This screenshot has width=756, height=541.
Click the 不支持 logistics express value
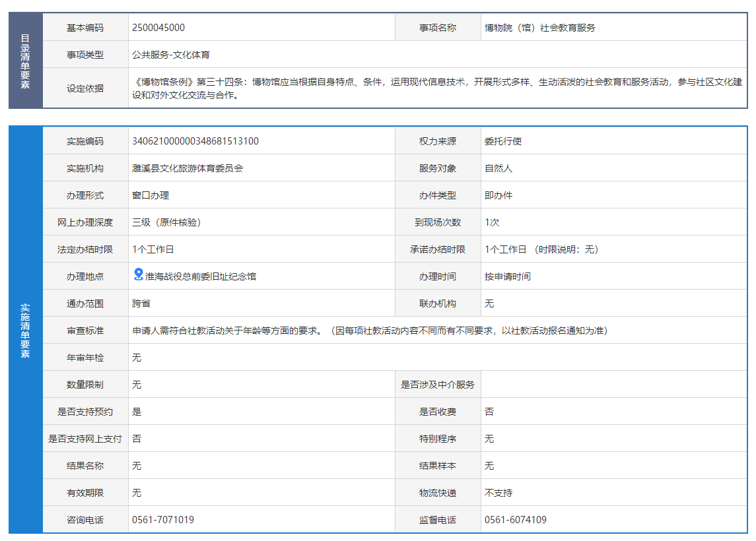coord(498,493)
